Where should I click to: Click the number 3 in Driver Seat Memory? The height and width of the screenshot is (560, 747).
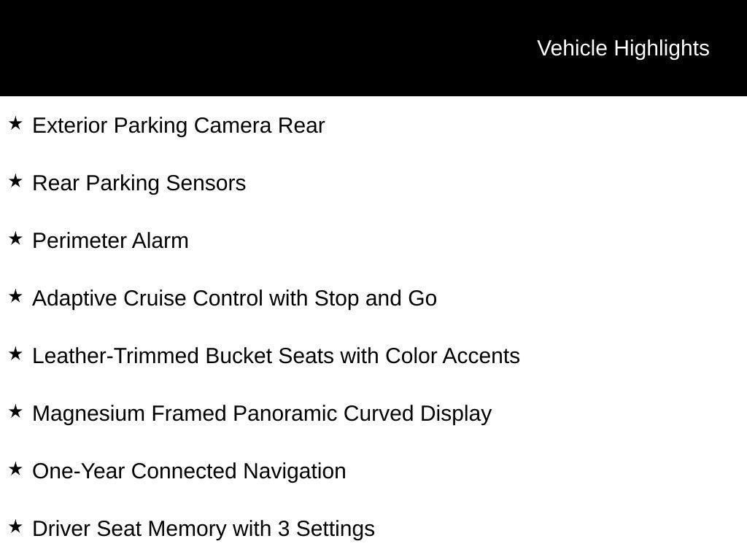point(283,529)
